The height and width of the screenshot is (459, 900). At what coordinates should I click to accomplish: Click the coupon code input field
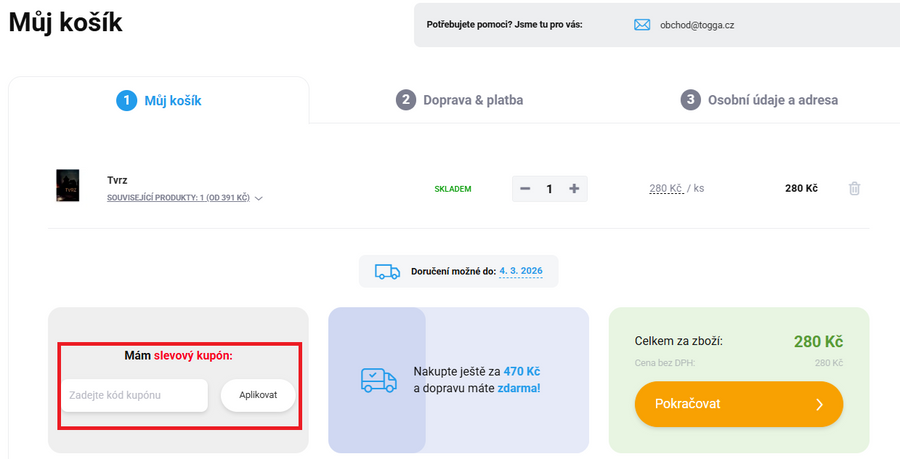[x=134, y=395]
